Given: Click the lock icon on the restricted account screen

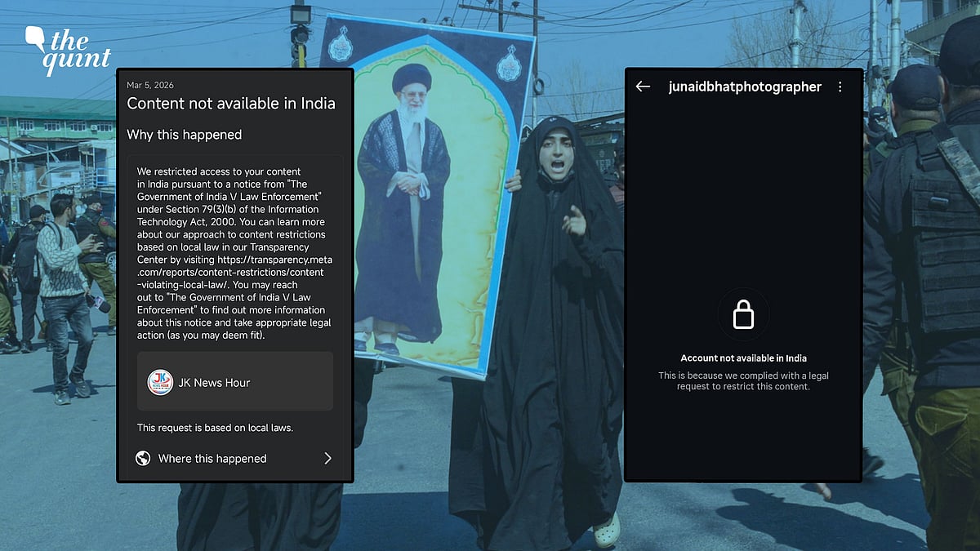Looking at the screenshot, I should coord(743,313).
